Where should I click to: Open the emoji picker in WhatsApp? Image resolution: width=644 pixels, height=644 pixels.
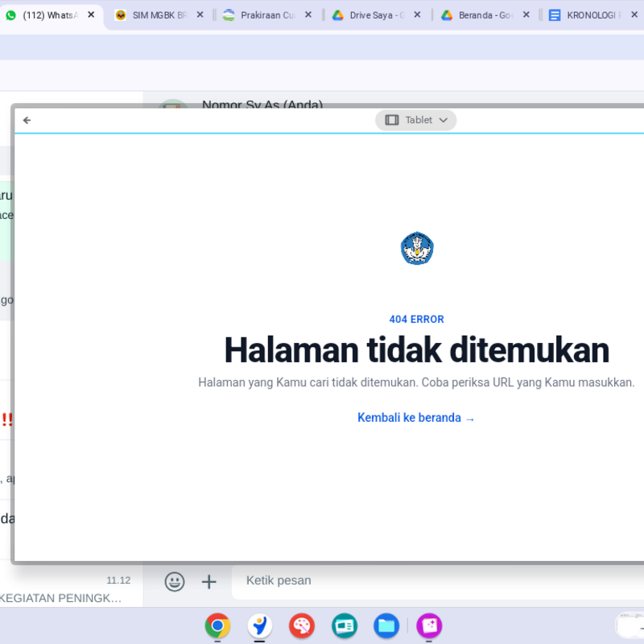pyautogui.click(x=175, y=581)
